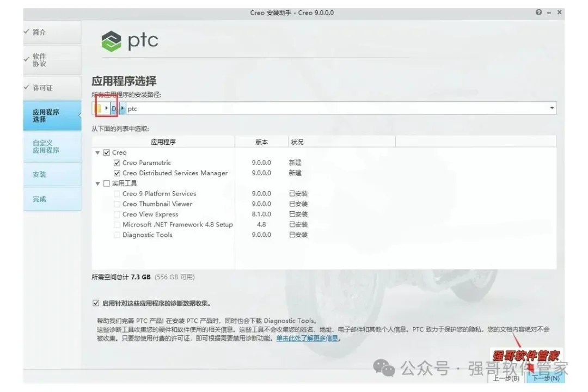The height and width of the screenshot is (392, 588).
Task: Check Creo View Express box
Action: pyautogui.click(x=117, y=214)
